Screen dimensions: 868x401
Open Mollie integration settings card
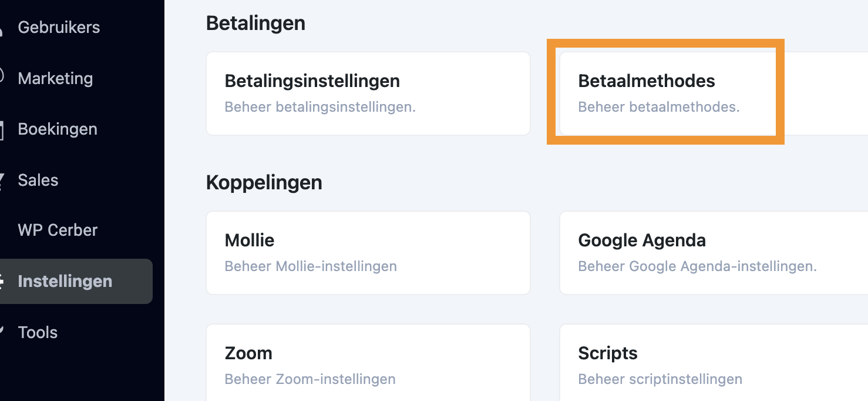tap(368, 253)
